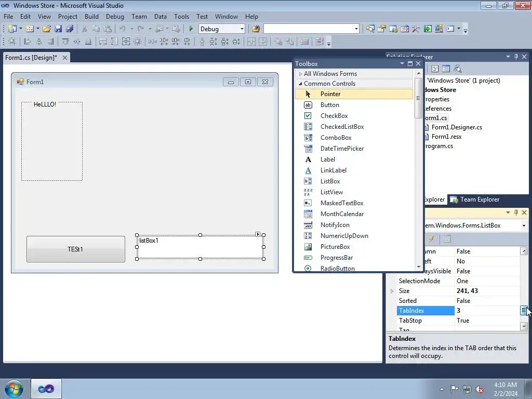532x399 pixels.
Task: Open the Command Window toolbar icon
Action: tap(450, 29)
